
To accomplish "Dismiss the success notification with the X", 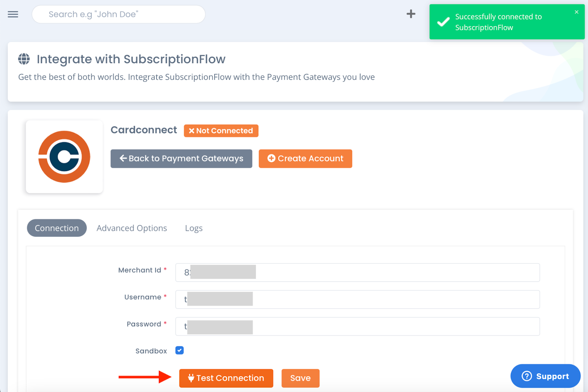I will click(x=577, y=12).
